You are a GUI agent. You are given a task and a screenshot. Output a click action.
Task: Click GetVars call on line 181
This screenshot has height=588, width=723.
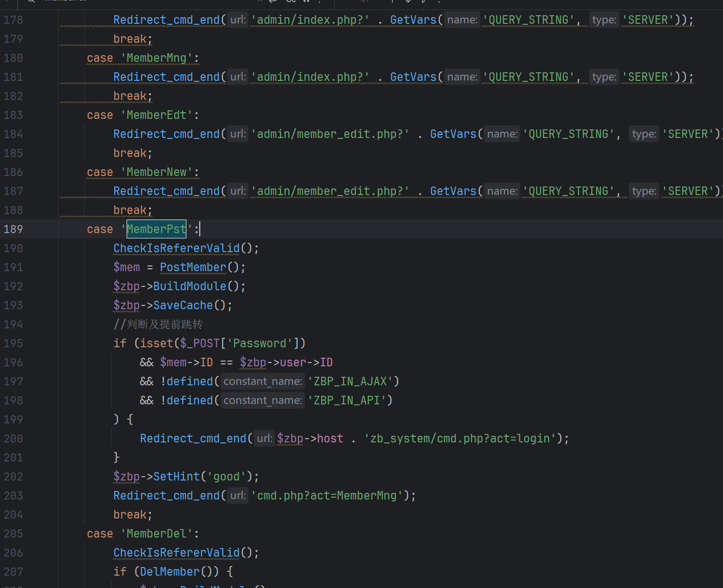click(413, 77)
